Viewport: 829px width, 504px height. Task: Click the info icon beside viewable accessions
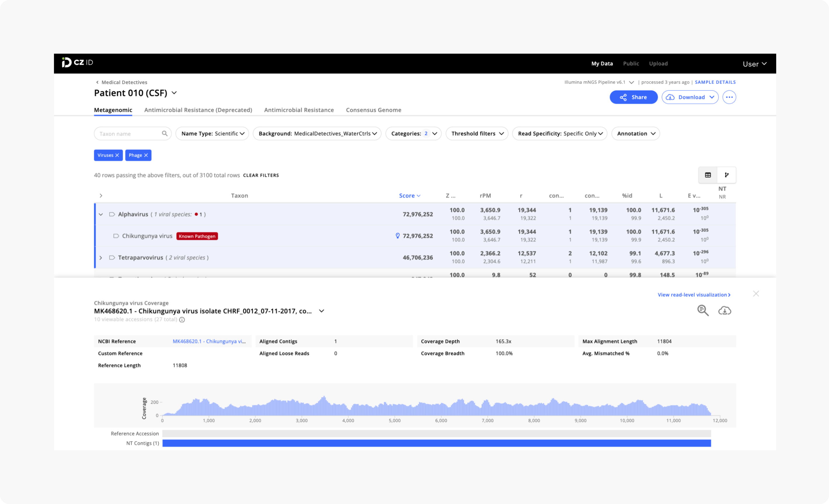tap(182, 320)
